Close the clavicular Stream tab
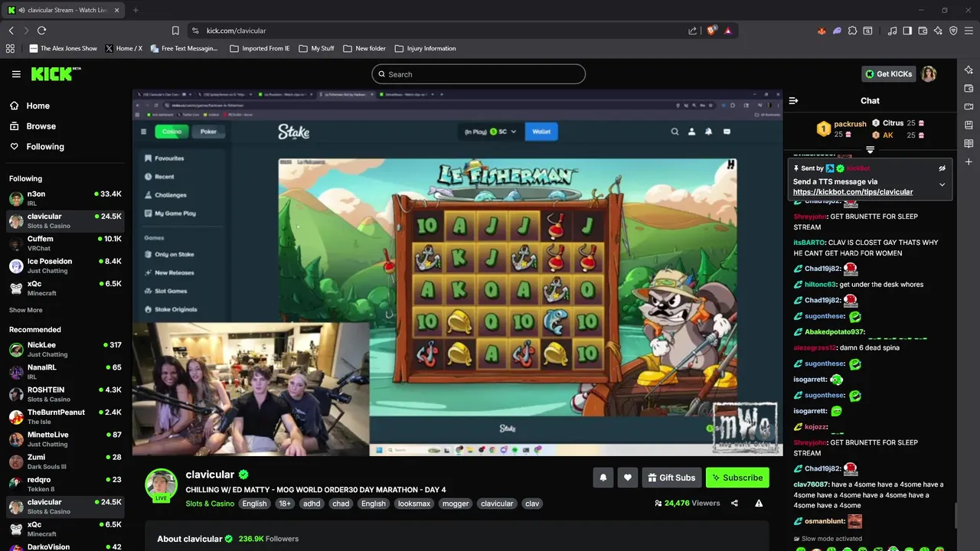Viewport: 980px width, 551px height. (118, 10)
